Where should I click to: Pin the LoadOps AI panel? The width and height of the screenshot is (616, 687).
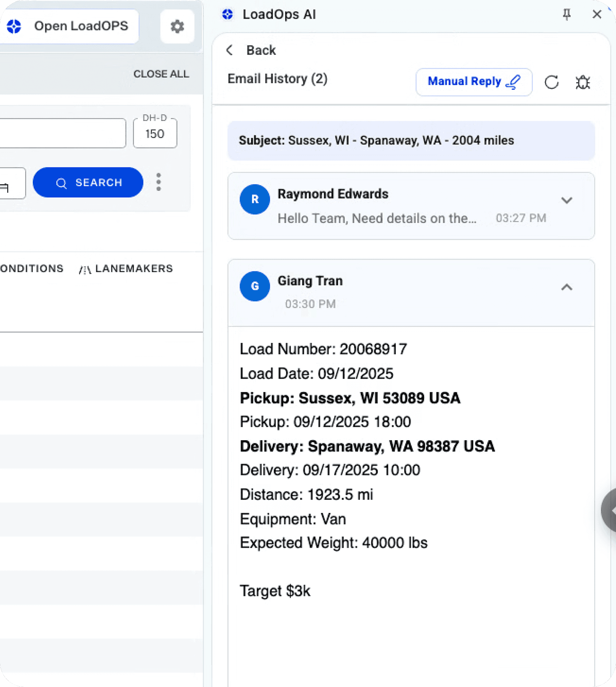(566, 14)
